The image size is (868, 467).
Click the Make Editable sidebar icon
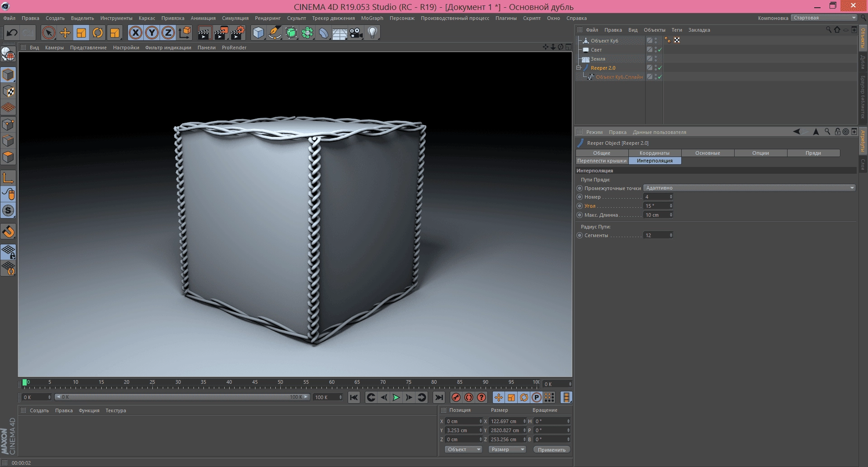[x=8, y=54]
